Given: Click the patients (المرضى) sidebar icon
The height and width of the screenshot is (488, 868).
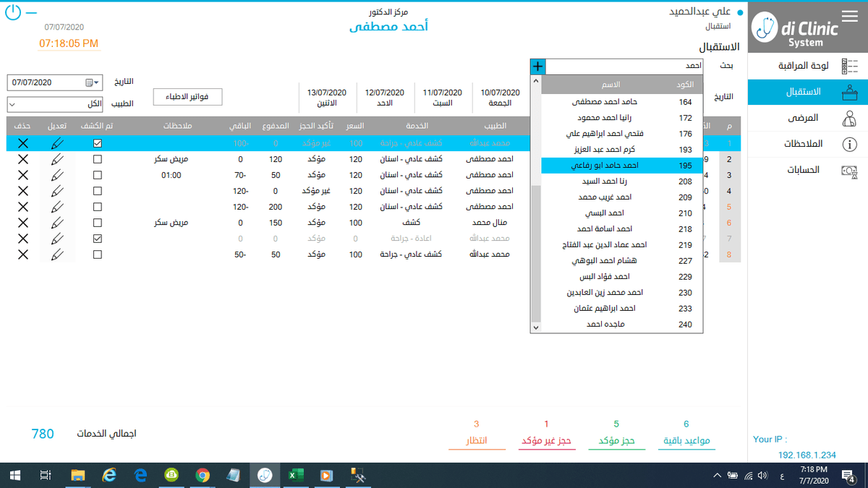Looking at the screenshot, I should click(849, 118).
